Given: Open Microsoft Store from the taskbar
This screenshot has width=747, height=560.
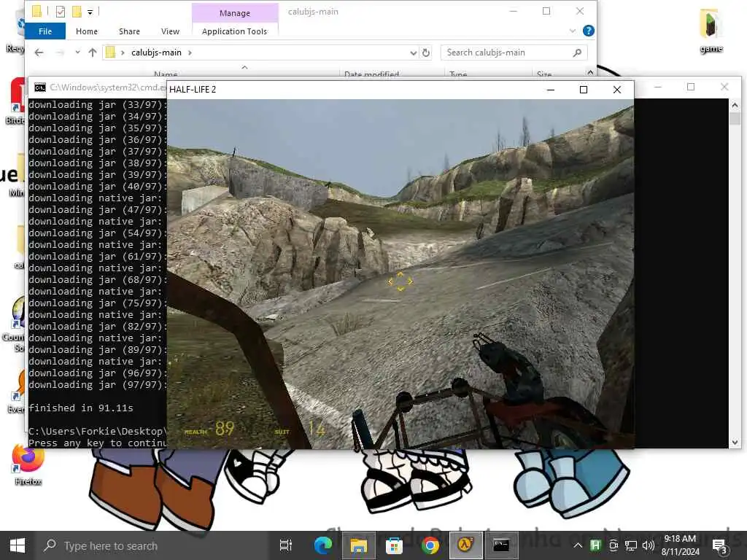Looking at the screenshot, I should pos(394,545).
